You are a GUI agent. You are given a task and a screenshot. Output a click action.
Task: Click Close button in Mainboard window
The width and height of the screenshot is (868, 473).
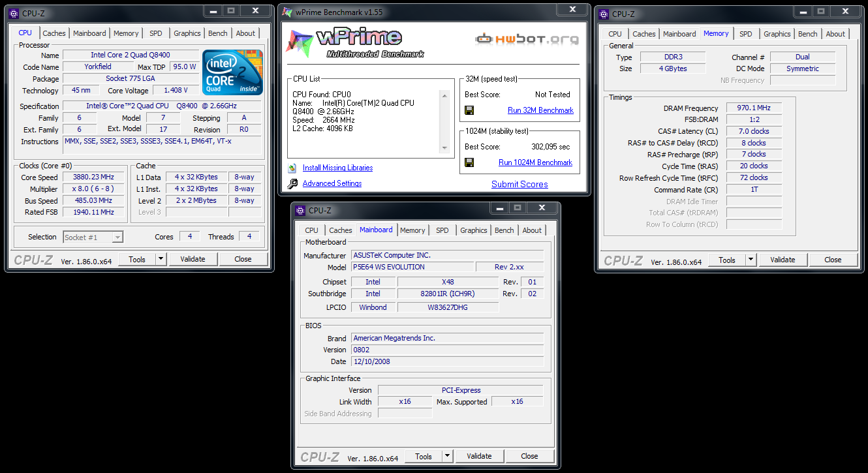pos(529,456)
